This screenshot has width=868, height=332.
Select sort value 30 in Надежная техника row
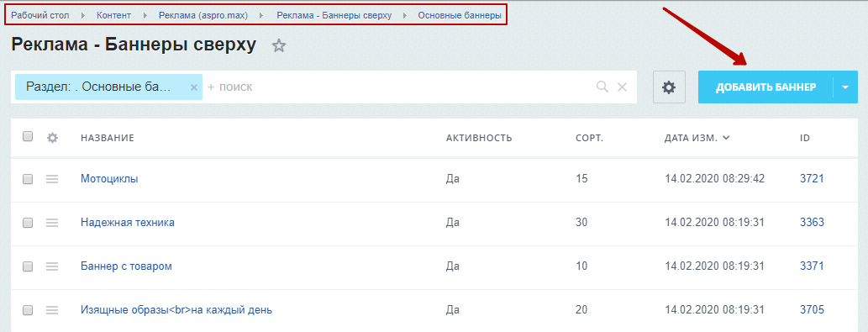pyautogui.click(x=581, y=223)
